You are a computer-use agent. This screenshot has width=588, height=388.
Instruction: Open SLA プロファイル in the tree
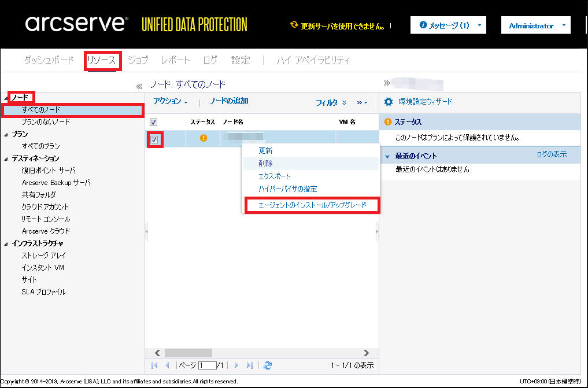pos(43,292)
